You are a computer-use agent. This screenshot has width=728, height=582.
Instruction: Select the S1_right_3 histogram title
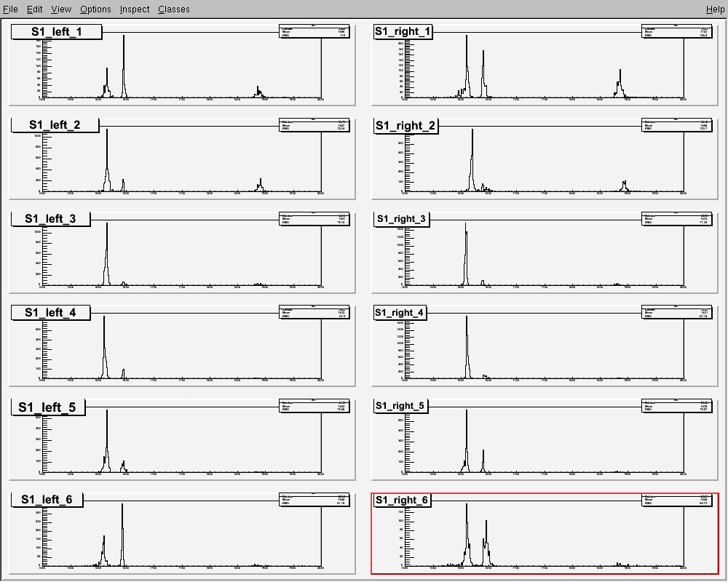pyautogui.click(x=402, y=218)
